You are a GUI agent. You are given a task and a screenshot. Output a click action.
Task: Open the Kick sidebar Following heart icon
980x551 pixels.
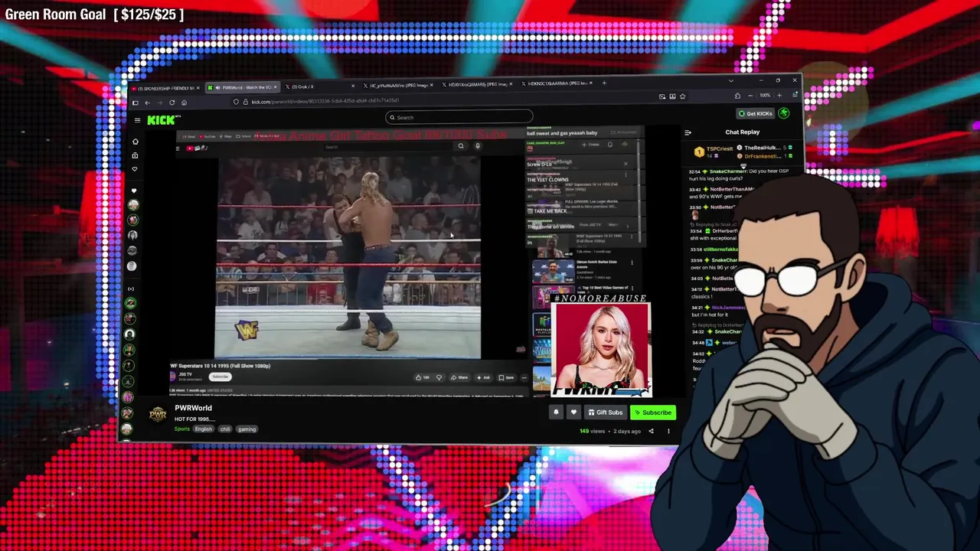pyautogui.click(x=135, y=169)
